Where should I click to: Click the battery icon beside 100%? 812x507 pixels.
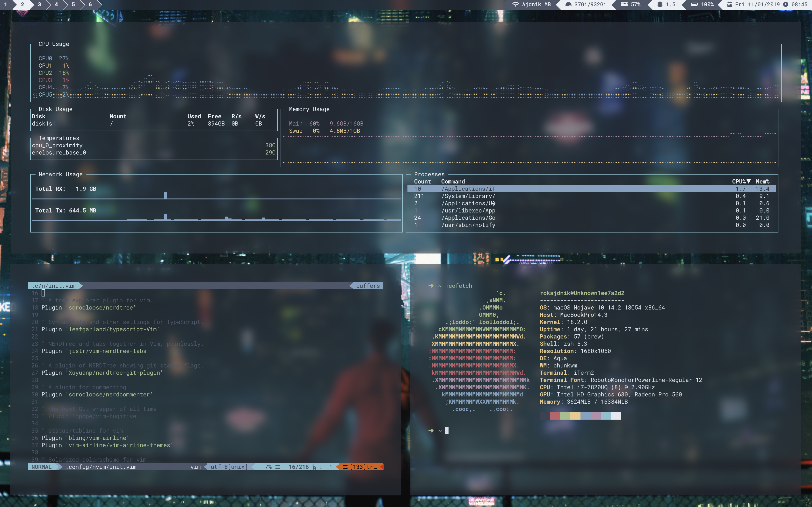click(694, 4)
